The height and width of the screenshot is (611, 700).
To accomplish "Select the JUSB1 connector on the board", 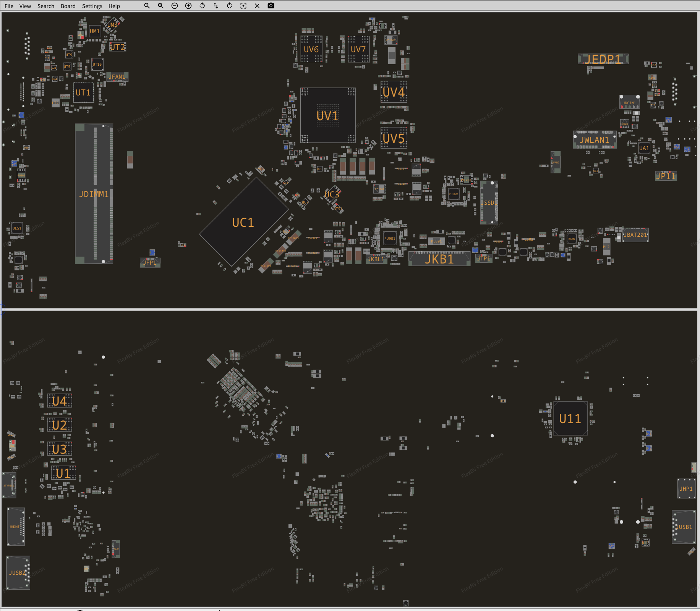I will 684,527.
